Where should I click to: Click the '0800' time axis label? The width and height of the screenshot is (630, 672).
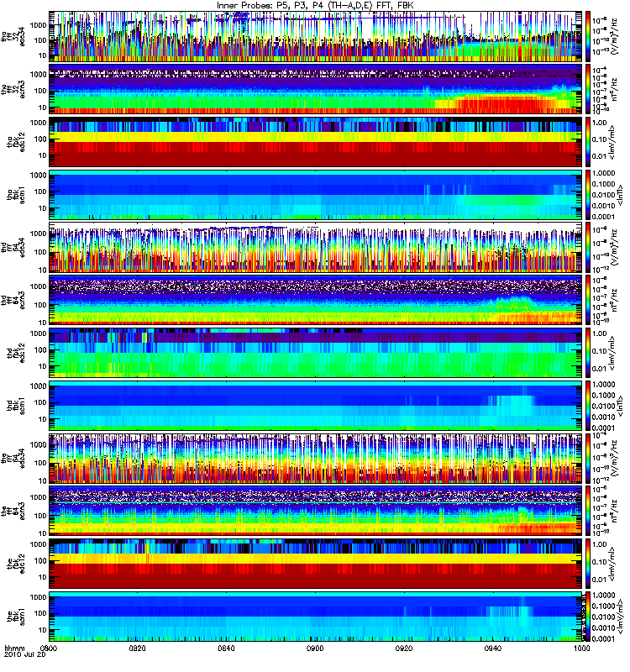49,648
